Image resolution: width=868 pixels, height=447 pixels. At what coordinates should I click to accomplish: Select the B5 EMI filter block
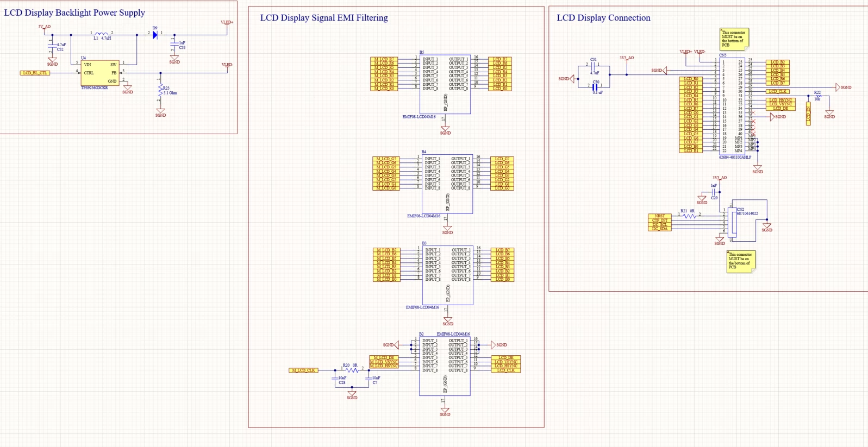pos(445,84)
